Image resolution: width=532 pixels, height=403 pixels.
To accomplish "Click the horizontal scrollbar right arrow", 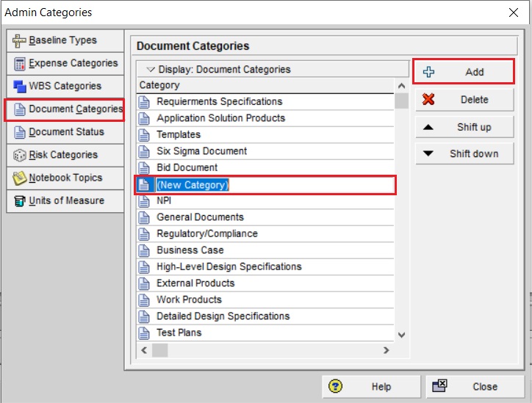I will (x=387, y=351).
